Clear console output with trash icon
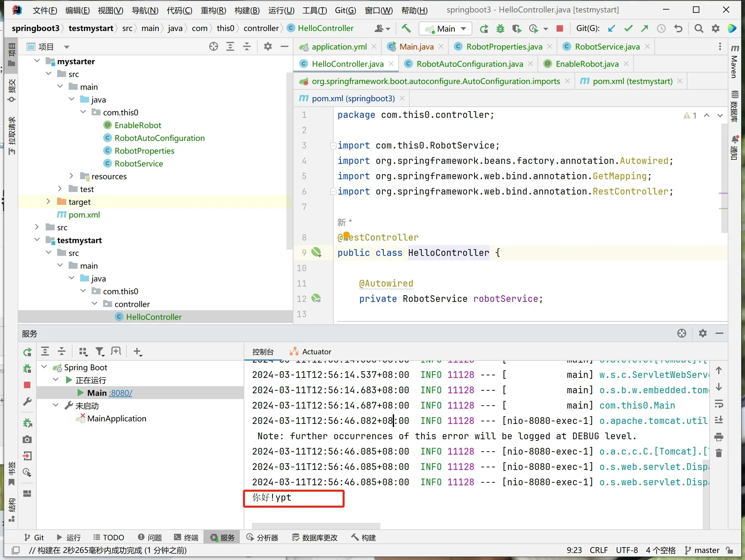This screenshot has height=560, width=745. pos(719,453)
